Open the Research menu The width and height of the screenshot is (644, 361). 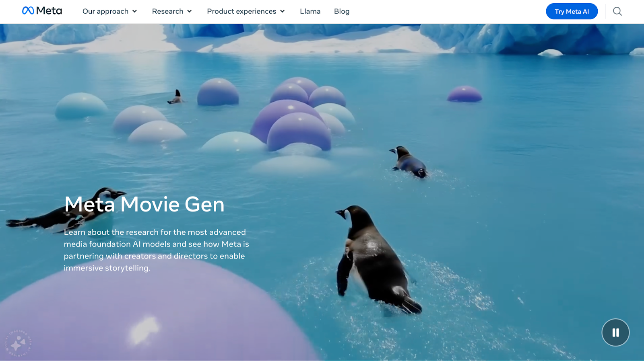tap(167, 11)
